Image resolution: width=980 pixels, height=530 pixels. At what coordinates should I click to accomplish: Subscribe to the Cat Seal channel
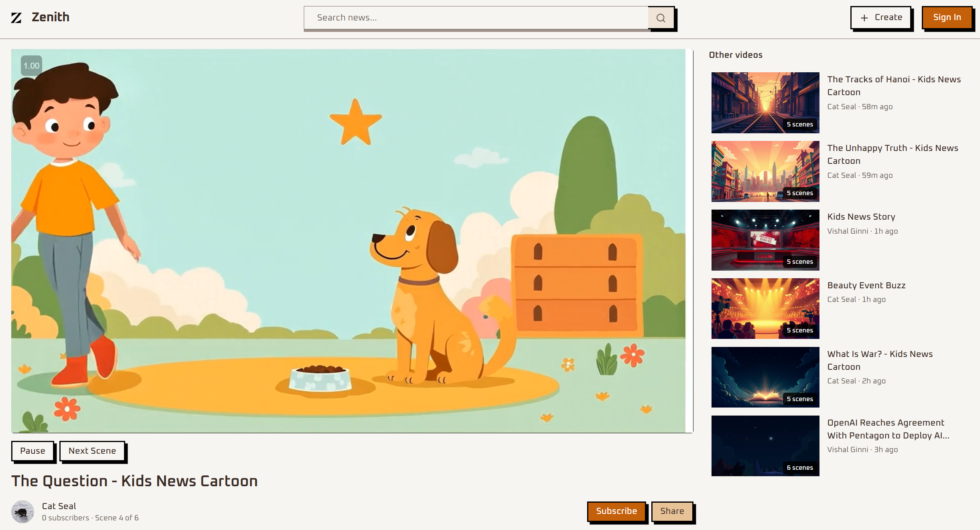[x=616, y=511]
